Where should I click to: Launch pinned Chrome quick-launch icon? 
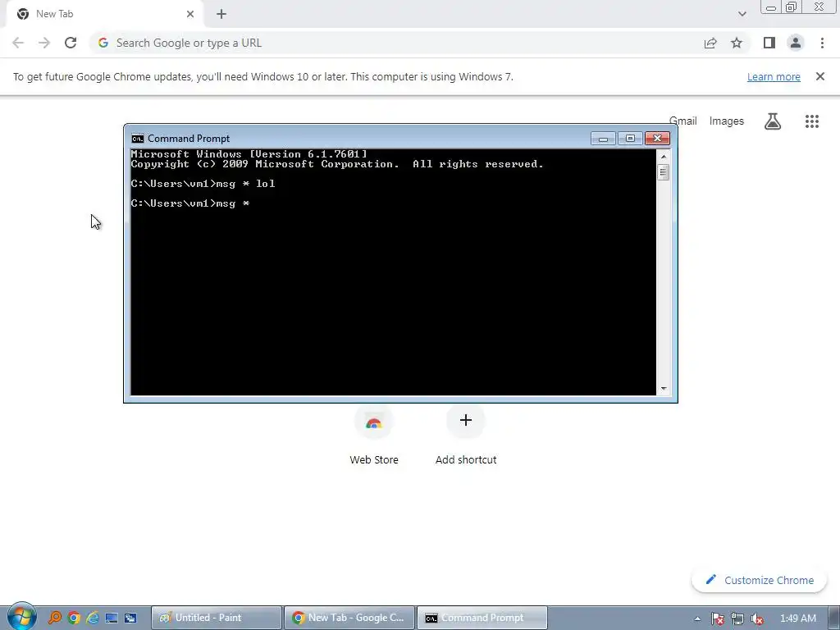74,618
